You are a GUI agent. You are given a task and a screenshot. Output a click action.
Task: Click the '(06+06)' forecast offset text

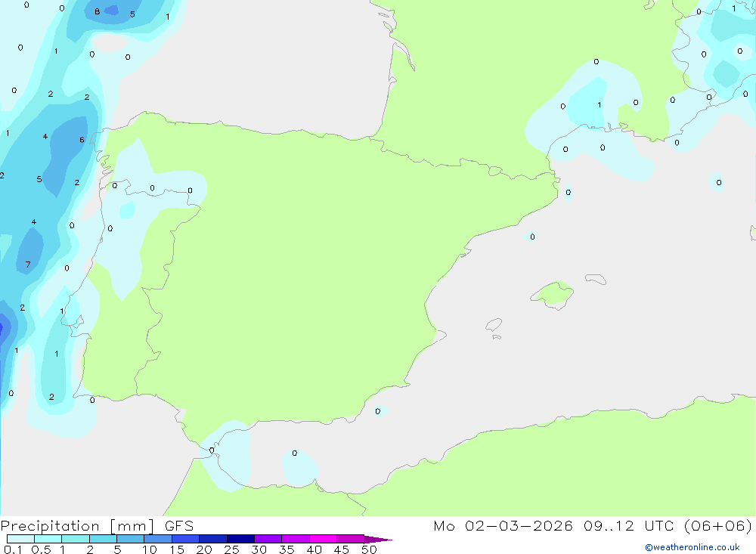point(718,526)
